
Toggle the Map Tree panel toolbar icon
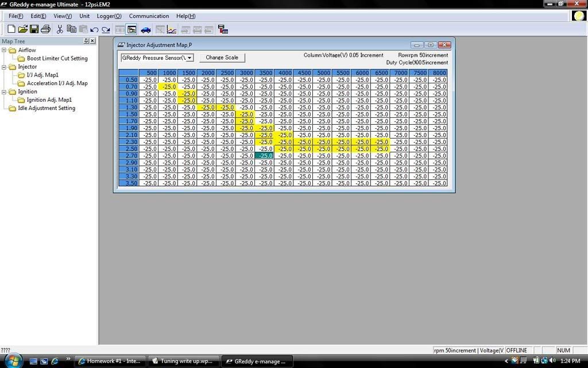[x=131, y=30]
